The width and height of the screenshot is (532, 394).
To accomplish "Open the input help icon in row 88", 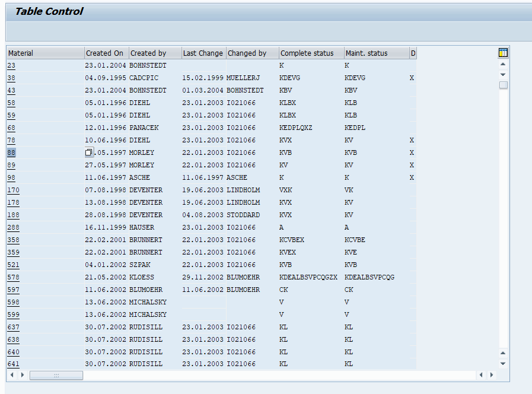I will tap(89, 152).
